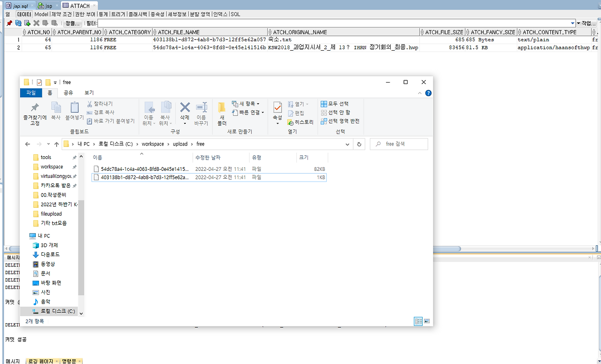
Task: Toggle sorting on the ATCH_NO column header
Action: point(37,32)
